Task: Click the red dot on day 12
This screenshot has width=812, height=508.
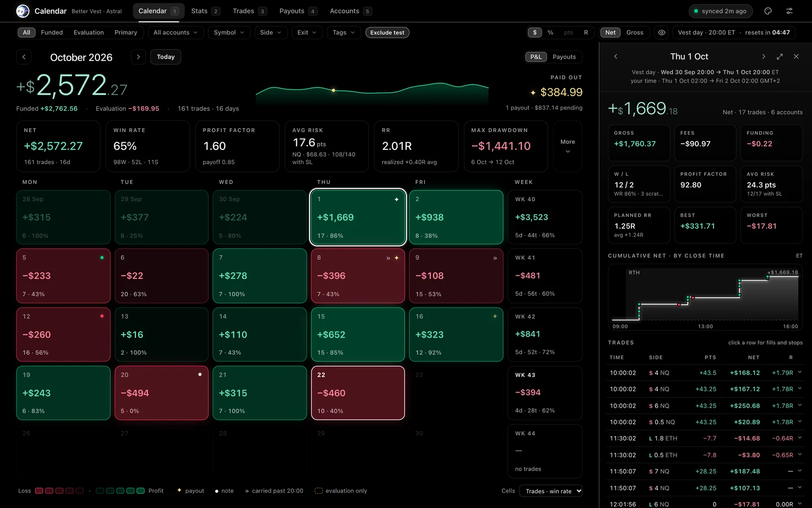Action: (102, 316)
